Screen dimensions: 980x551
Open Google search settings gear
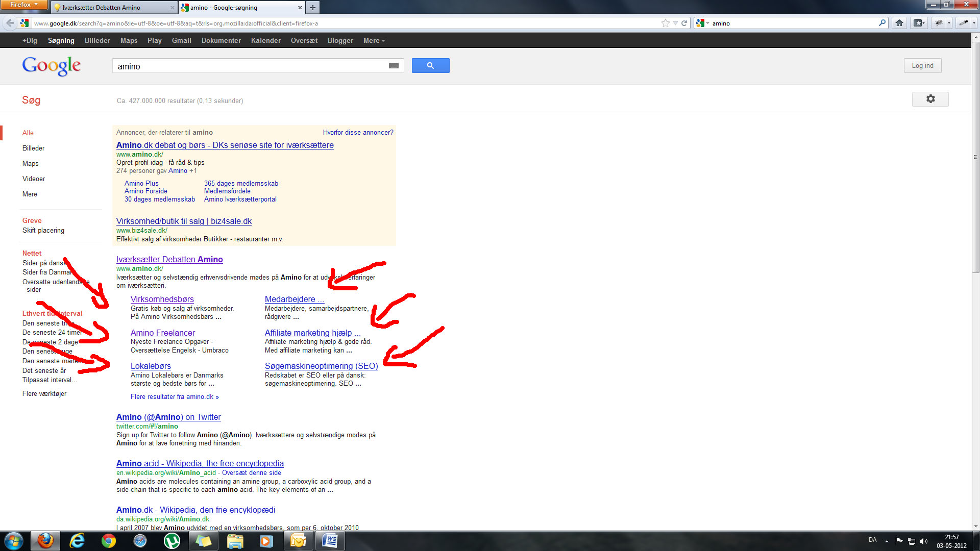(x=930, y=99)
